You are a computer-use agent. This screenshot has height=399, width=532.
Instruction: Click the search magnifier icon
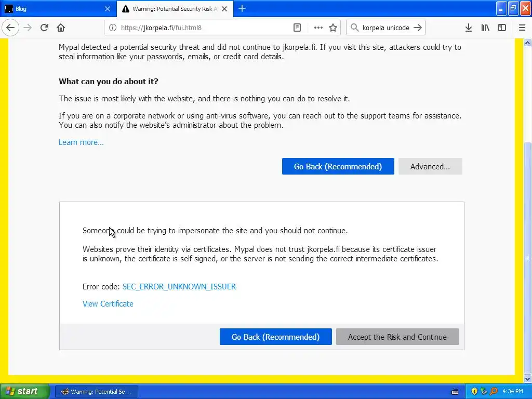tap(354, 28)
